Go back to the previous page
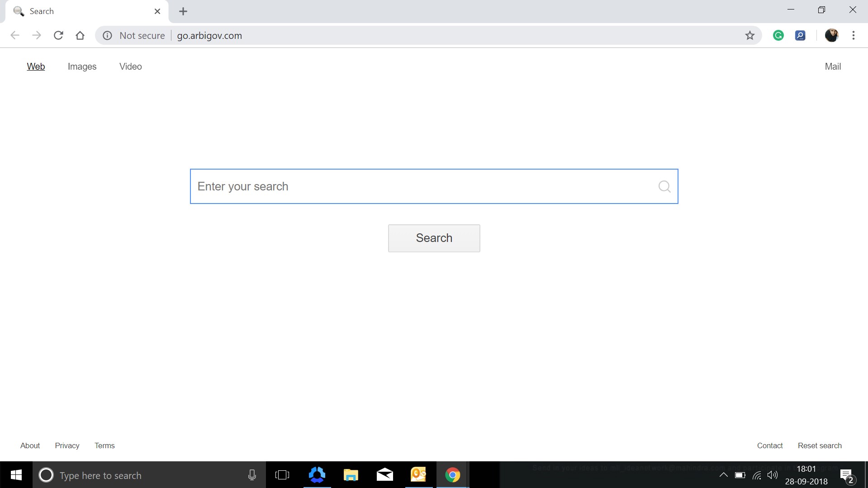 (15, 35)
